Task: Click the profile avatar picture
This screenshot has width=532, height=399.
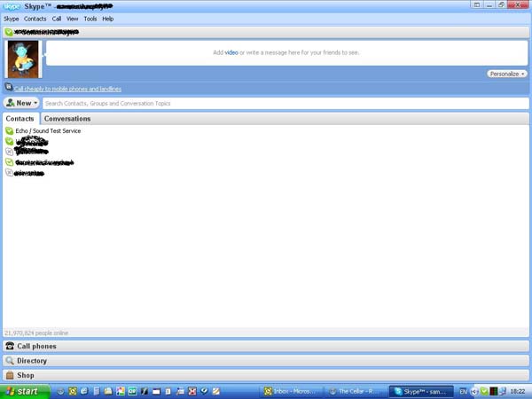Action: [23, 59]
